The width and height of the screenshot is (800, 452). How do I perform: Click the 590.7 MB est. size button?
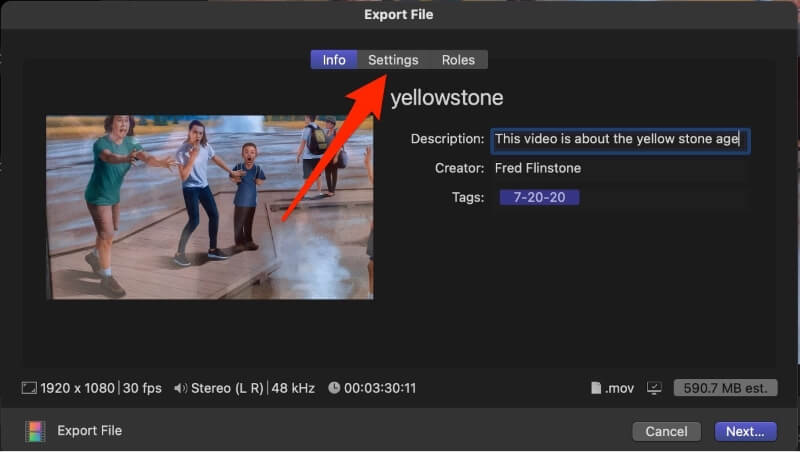(x=725, y=388)
